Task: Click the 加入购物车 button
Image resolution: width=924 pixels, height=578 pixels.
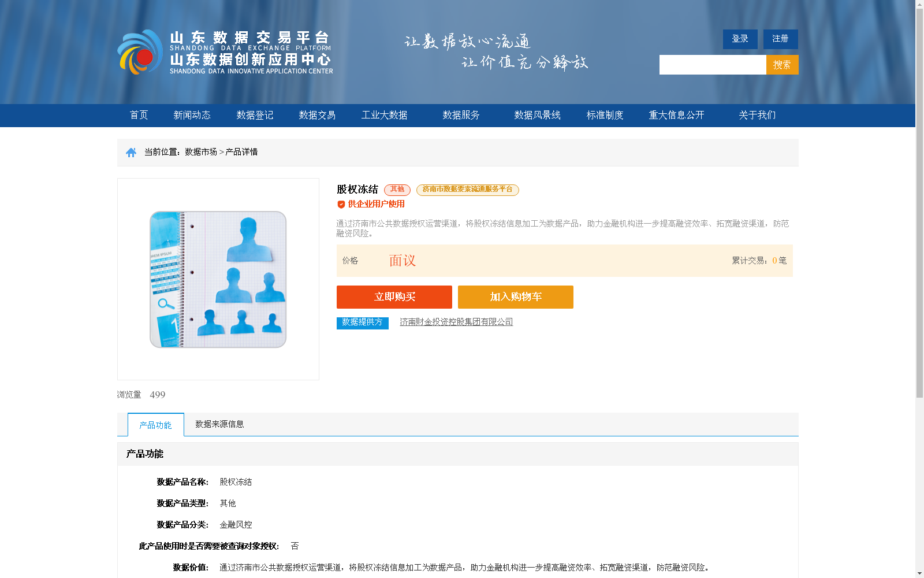Action: [x=516, y=297]
